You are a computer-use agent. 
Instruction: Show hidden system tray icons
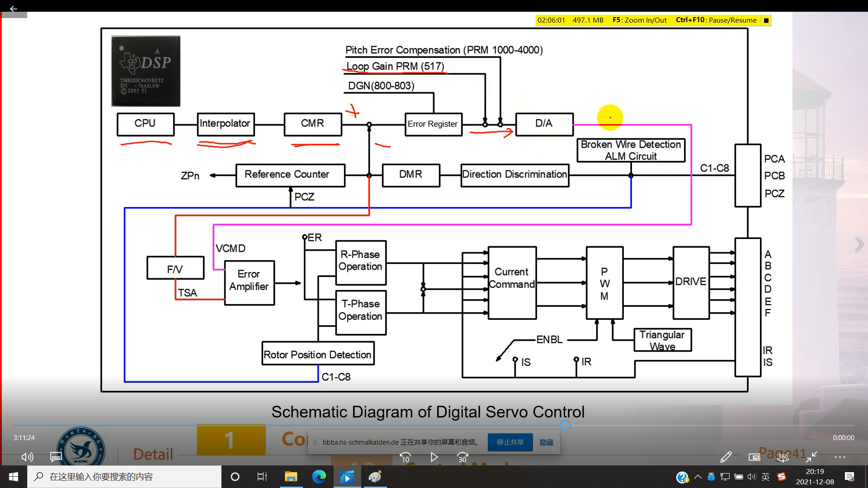click(698, 477)
